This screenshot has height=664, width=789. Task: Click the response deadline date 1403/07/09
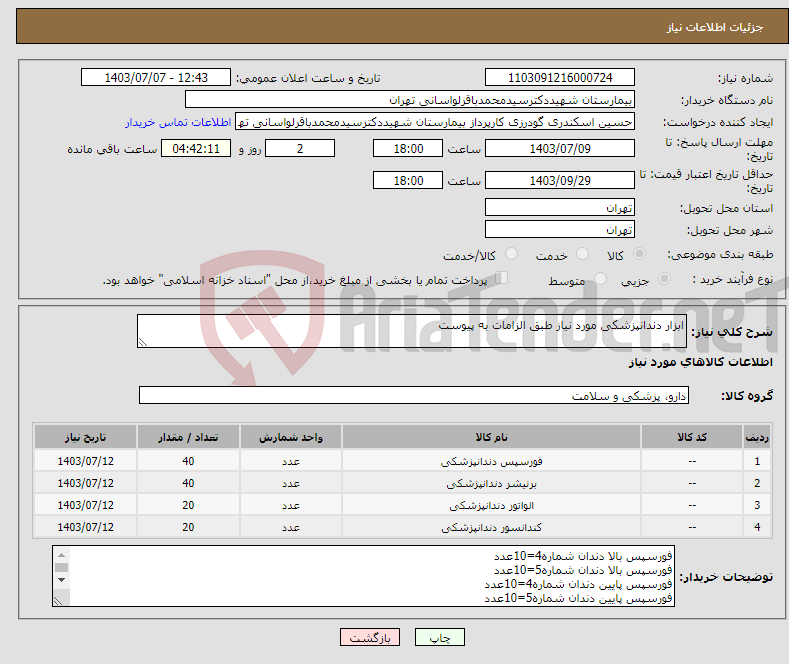[x=560, y=148]
